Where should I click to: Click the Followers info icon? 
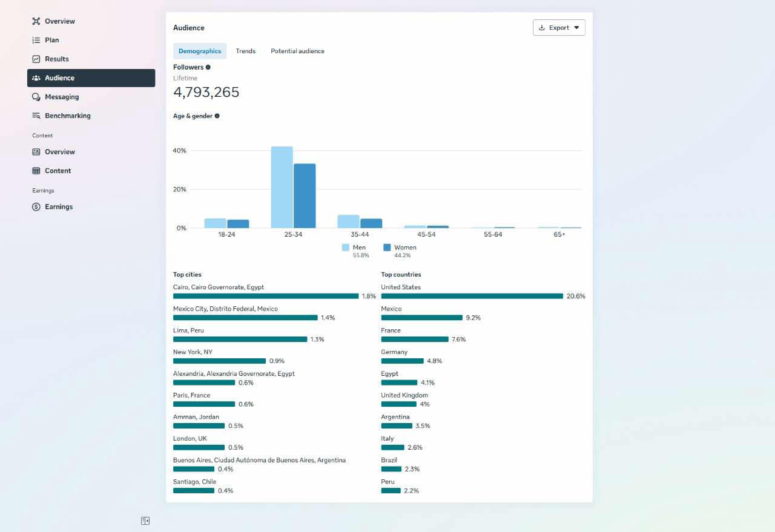[x=208, y=67]
